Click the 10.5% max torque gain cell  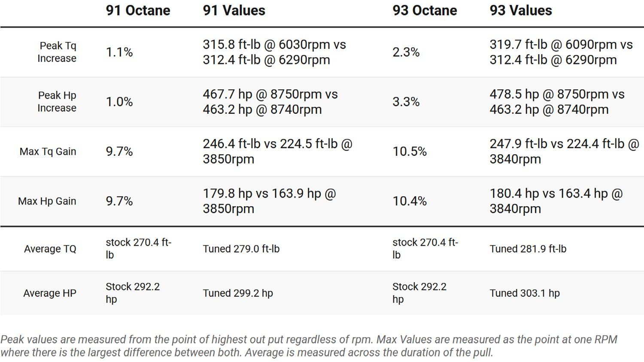[x=410, y=152]
